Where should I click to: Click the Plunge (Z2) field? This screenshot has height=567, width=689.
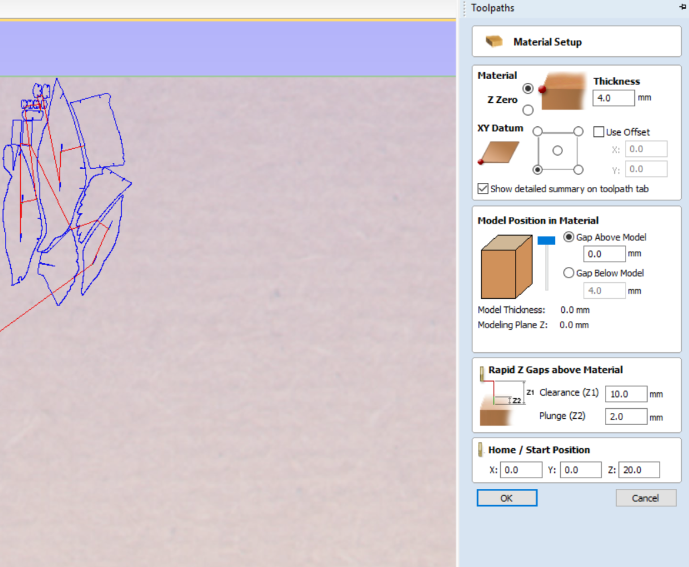pyautogui.click(x=626, y=416)
